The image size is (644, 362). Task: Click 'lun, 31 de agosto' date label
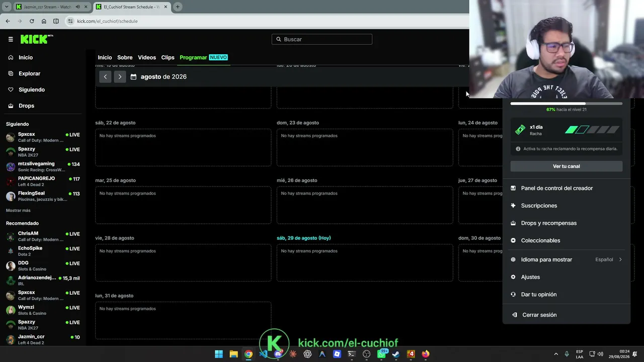114,296
